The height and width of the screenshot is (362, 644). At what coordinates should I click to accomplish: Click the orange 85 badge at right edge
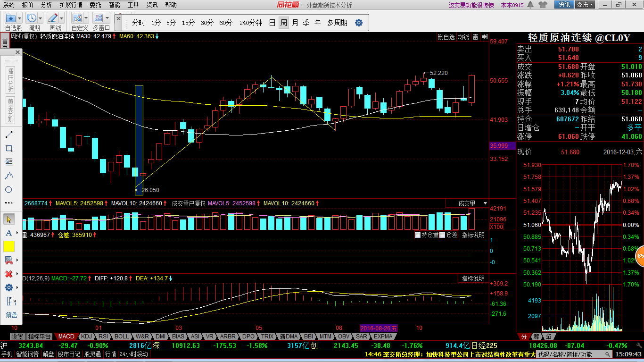tap(640, 256)
